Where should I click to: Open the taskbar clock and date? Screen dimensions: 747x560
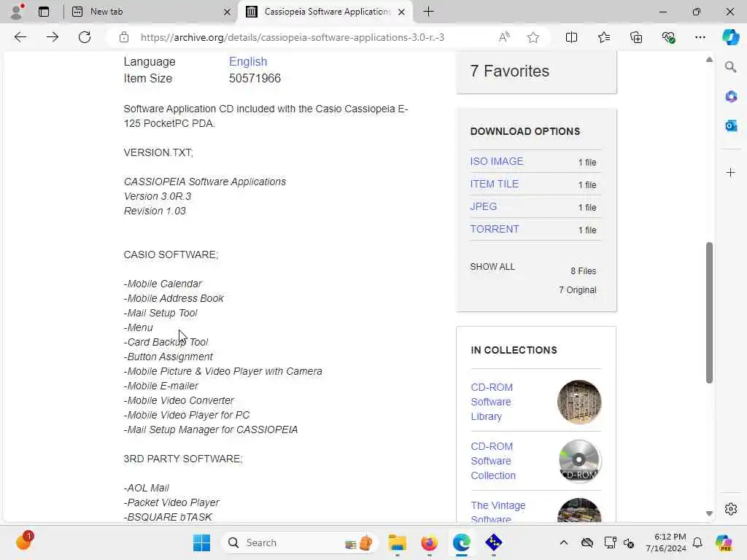point(665,542)
